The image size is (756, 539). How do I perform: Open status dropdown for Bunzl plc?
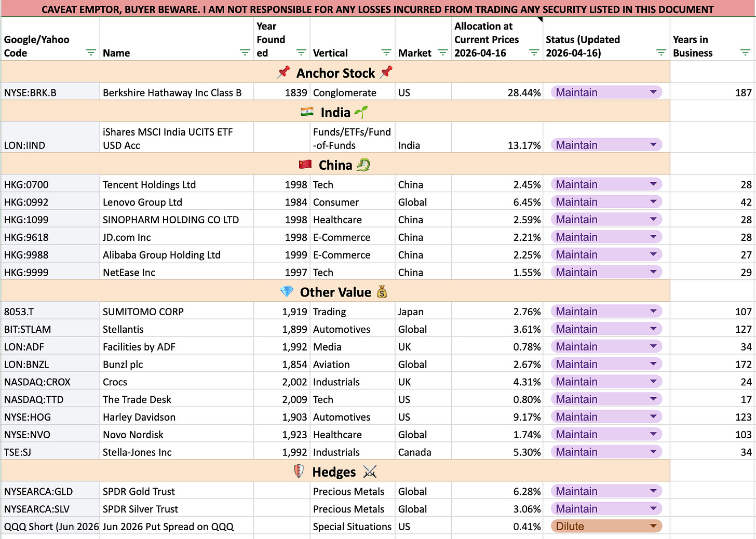(606, 365)
